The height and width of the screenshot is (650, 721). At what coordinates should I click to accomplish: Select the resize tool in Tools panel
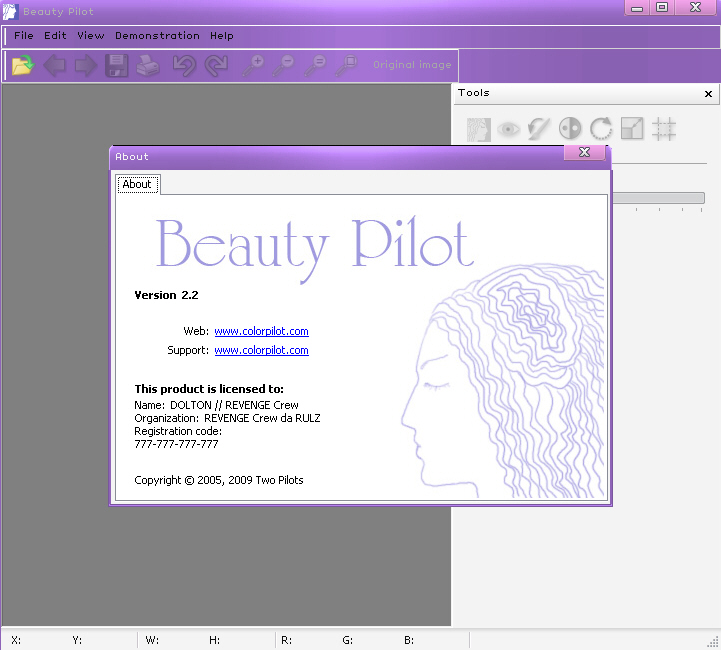[632, 128]
